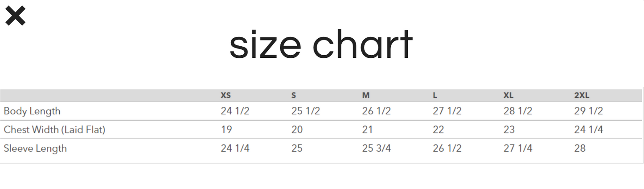Image resolution: width=644 pixels, height=189 pixels.
Task: Close the size chart with X icon
Action: tap(15, 16)
